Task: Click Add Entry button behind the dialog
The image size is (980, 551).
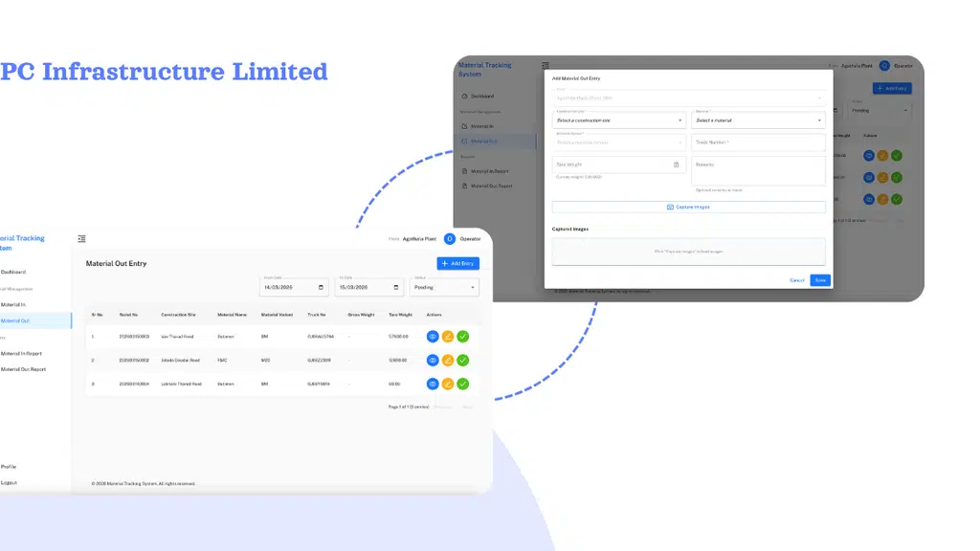Action: [x=892, y=88]
